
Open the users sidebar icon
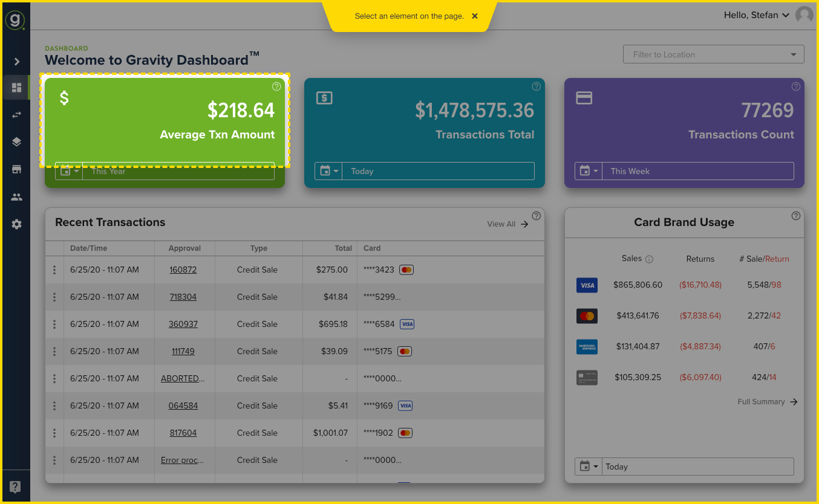click(x=16, y=197)
